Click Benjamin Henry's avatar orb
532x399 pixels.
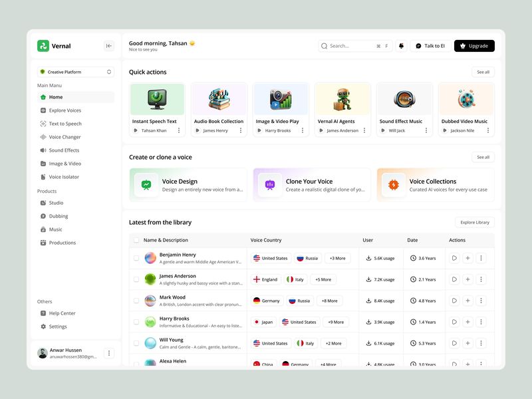point(150,258)
